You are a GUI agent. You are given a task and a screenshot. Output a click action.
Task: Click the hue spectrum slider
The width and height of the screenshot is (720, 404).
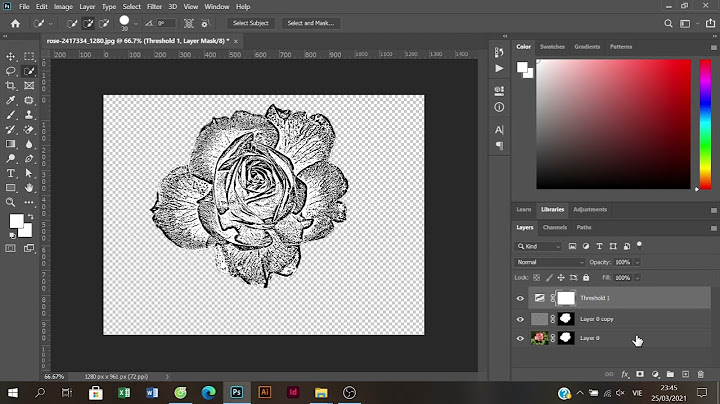pos(705,124)
